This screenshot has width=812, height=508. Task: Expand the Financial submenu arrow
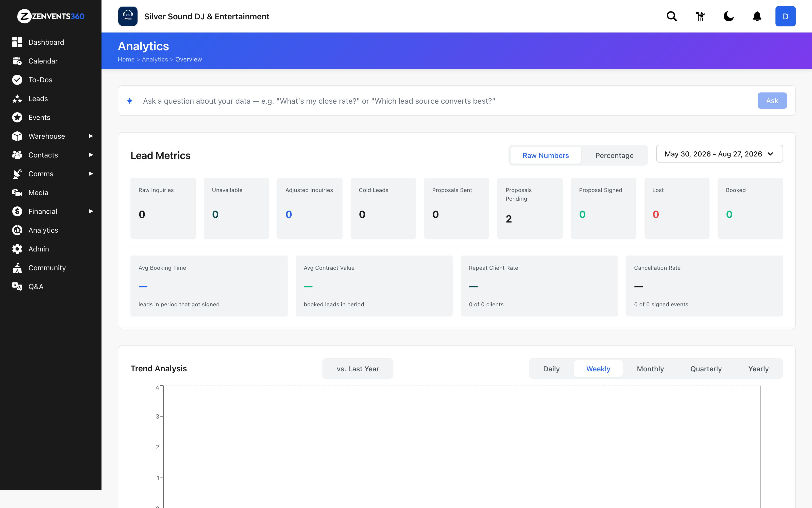91,211
